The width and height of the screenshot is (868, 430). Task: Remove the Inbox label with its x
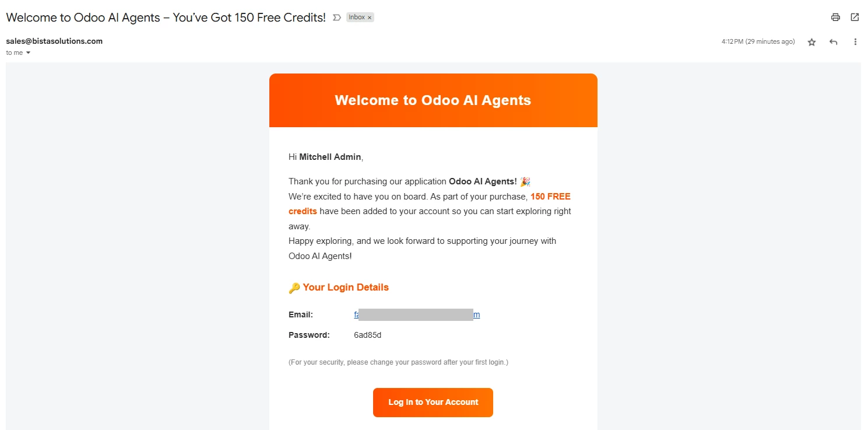pos(370,18)
